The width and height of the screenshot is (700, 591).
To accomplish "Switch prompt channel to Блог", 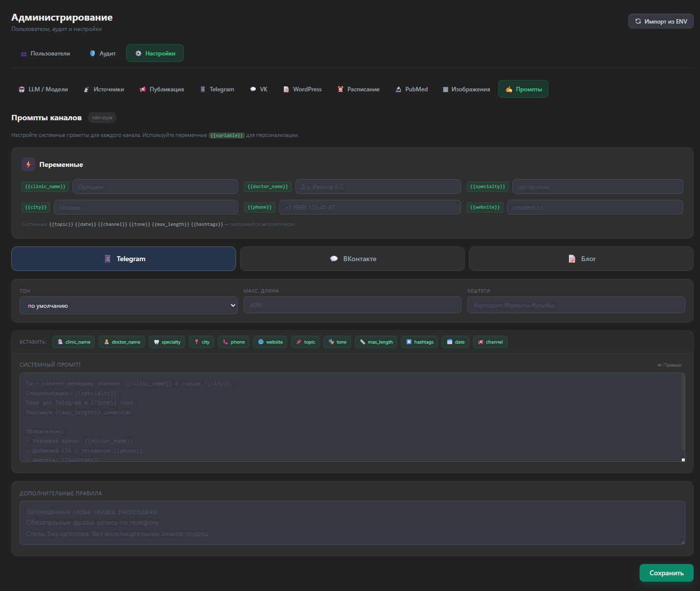I will (581, 259).
